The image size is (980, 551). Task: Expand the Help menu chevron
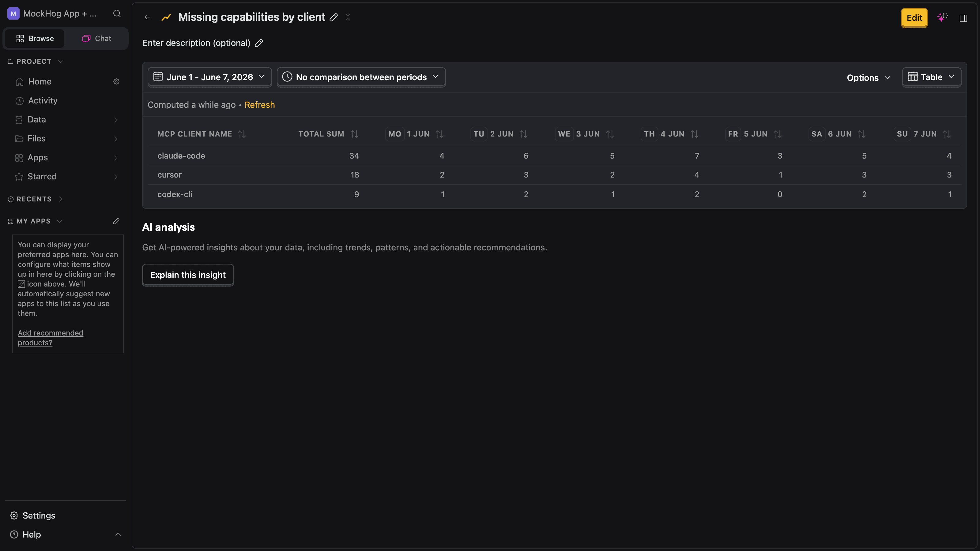pos(118,534)
